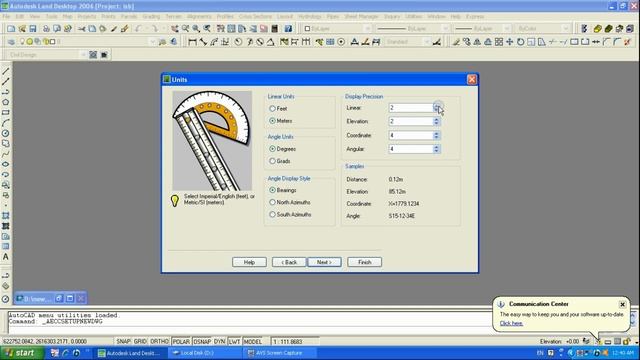The height and width of the screenshot is (360, 640).
Task: Toggle GRID display in status bar
Action: coord(140,341)
